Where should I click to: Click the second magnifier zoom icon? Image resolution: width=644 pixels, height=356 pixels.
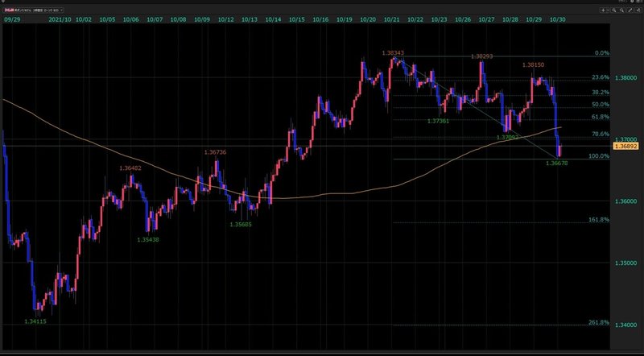621,10
